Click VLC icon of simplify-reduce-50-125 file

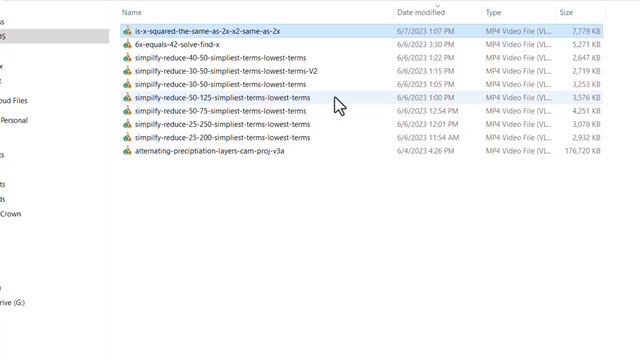[x=127, y=98]
